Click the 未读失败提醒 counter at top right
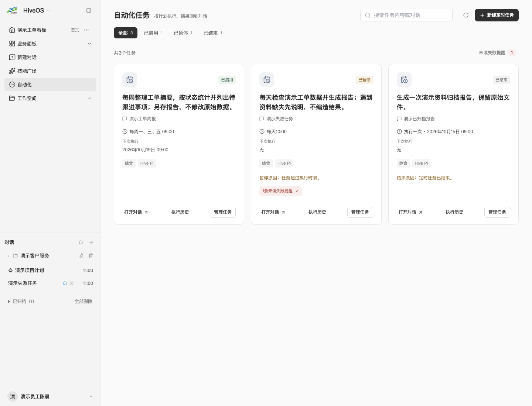The image size is (532, 406). coord(497,53)
